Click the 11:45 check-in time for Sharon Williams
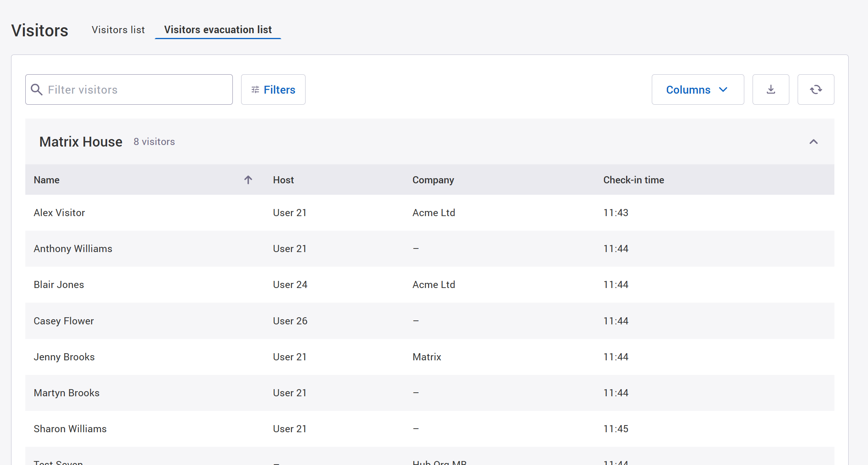The image size is (868, 465). point(616,429)
